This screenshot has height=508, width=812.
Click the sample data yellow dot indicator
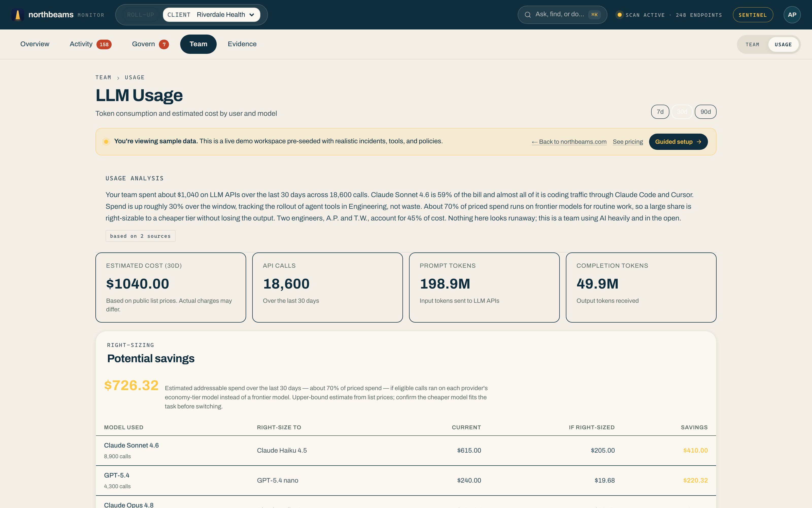(106, 141)
